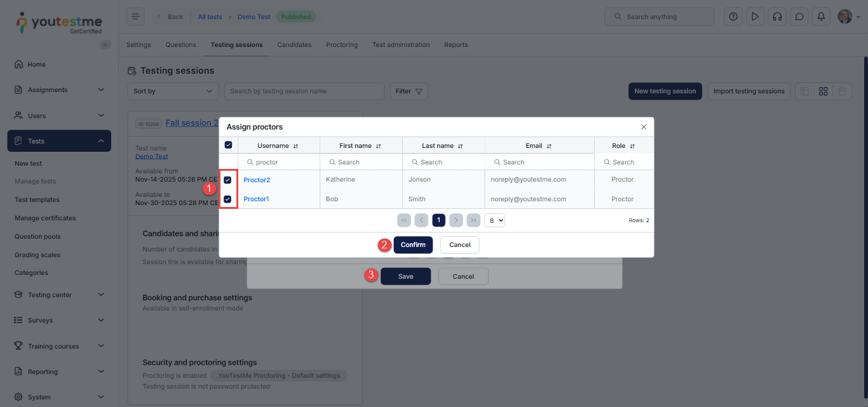Expand the Assignments sidebar section
Image resolution: width=868 pixels, height=407 pixels.
pyautogui.click(x=59, y=90)
